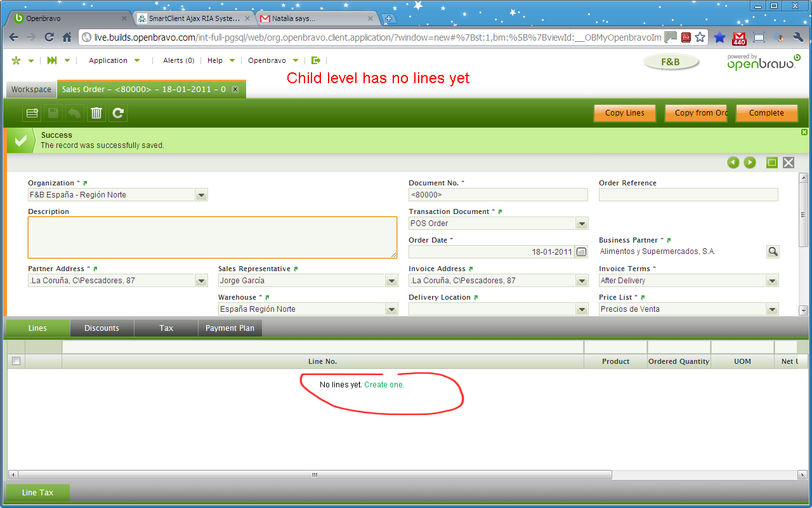Click the Create one link
812x508 pixels.
(x=384, y=385)
